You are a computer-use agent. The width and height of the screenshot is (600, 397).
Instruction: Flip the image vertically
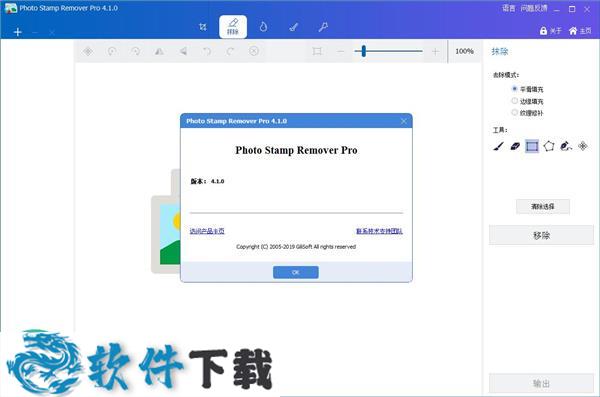183,51
